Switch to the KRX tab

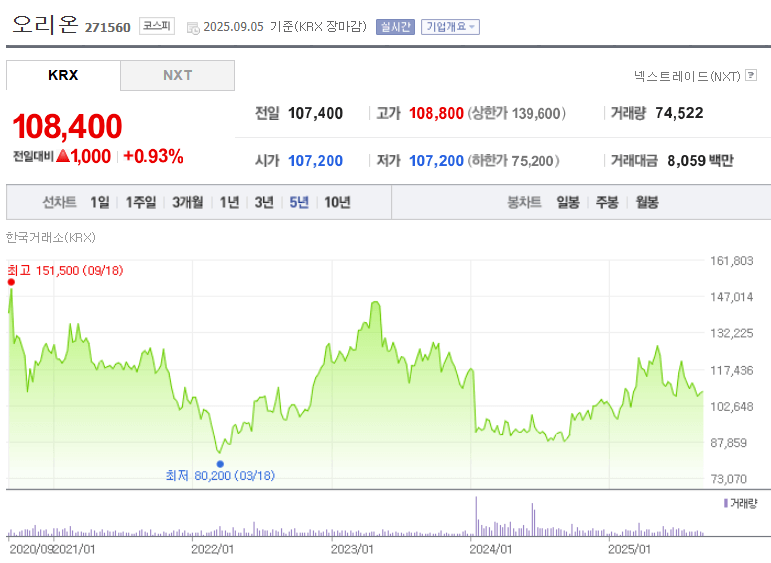tap(63, 75)
